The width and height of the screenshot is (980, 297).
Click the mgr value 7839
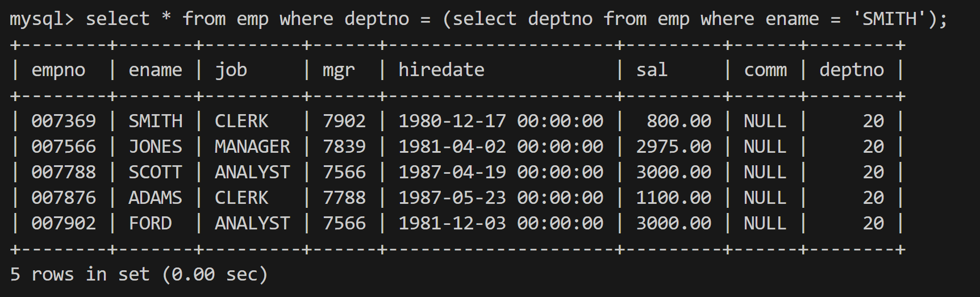tap(344, 147)
